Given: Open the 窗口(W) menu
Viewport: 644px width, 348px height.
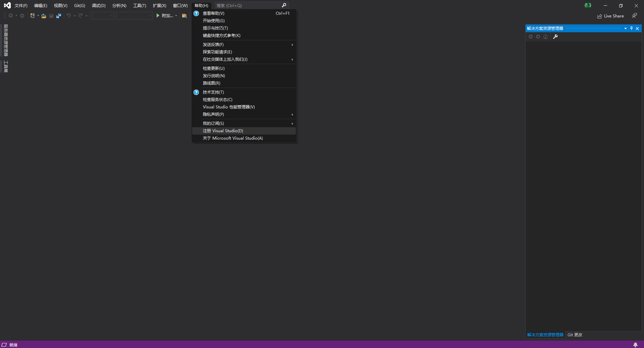Looking at the screenshot, I should [x=180, y=5].
